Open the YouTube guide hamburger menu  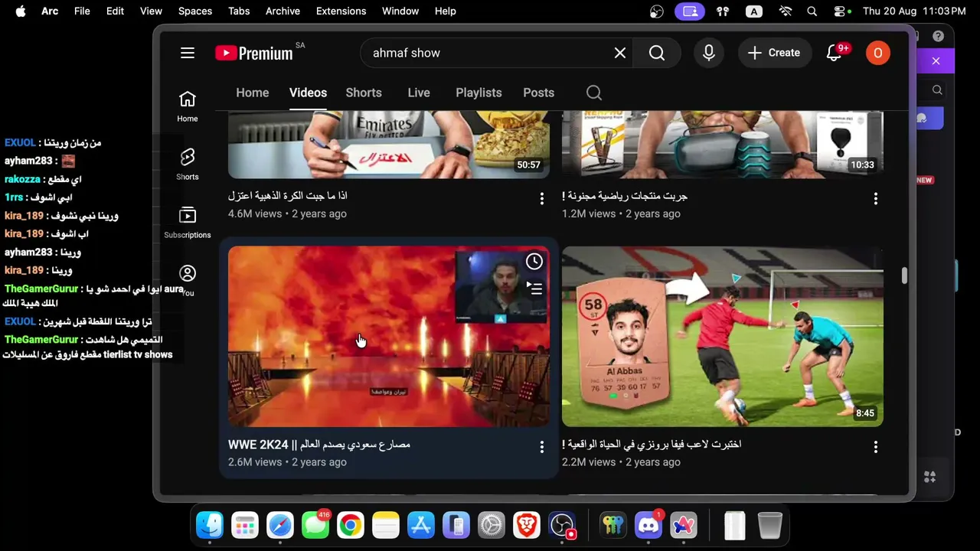point(188,53)
